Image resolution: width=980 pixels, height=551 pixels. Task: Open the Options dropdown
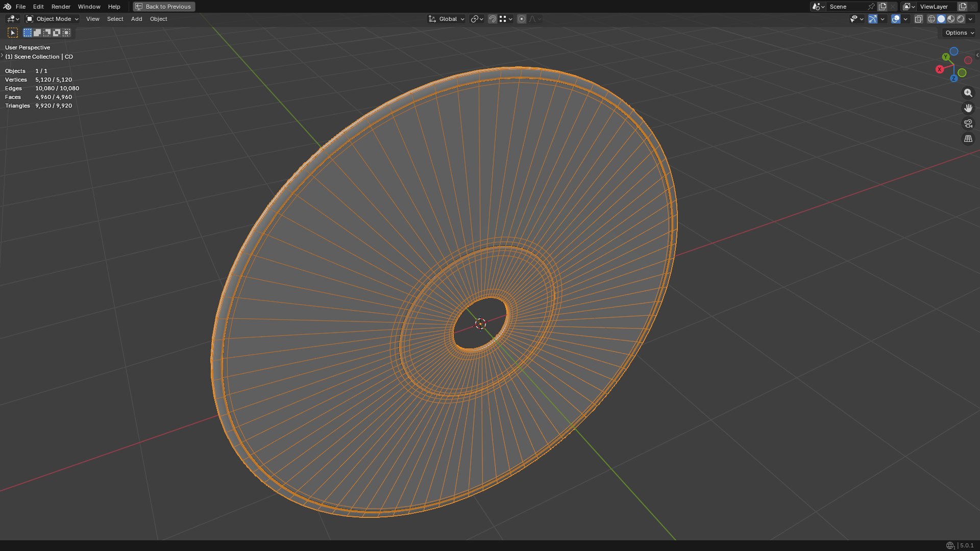[x=959, y=33]
